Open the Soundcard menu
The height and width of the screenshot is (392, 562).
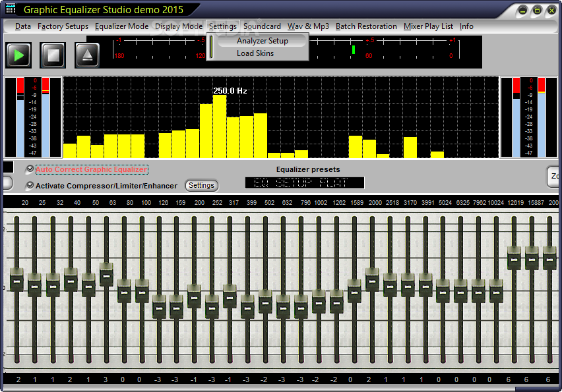[262, 26]
